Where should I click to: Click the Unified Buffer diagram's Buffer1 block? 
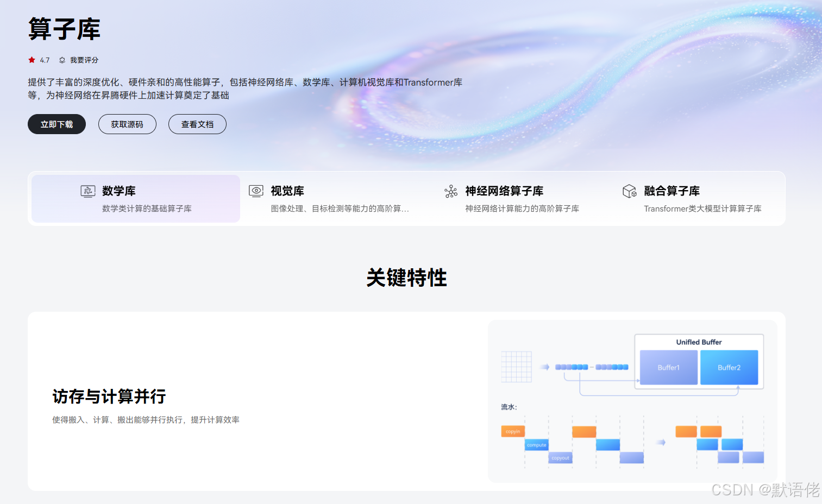point(668,367)
